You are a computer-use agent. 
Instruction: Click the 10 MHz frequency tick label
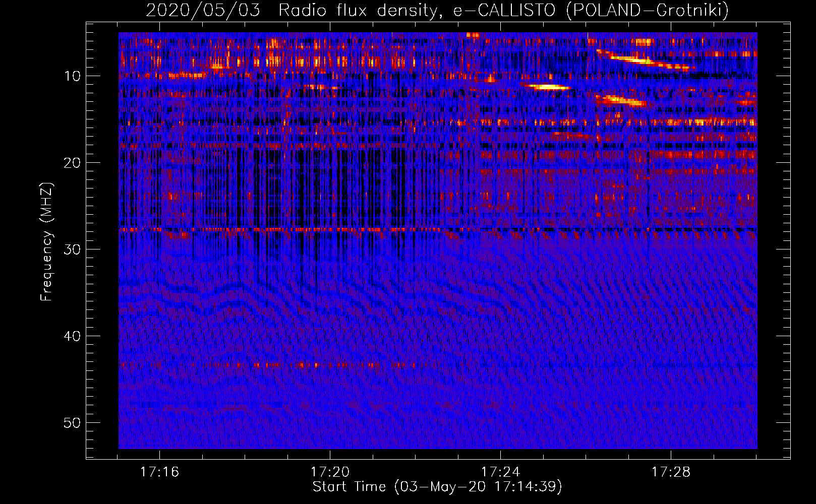click(x=73, y=76)
